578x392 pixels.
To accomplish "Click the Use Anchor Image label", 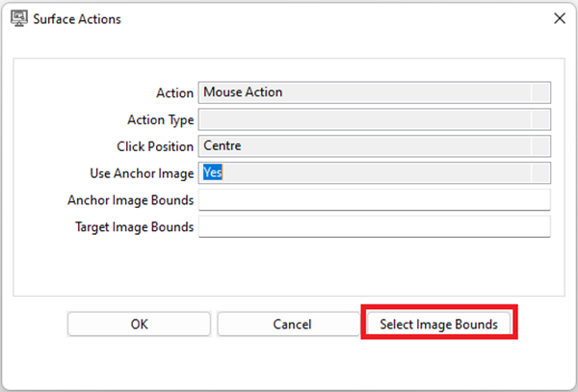I will pyautogui.click(x=141, y=173).
